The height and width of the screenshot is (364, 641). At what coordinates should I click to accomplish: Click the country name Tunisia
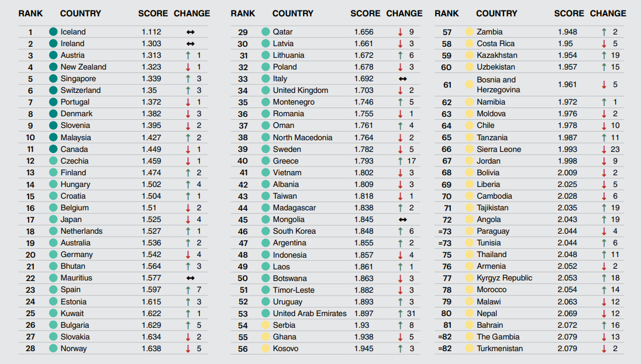488,242
